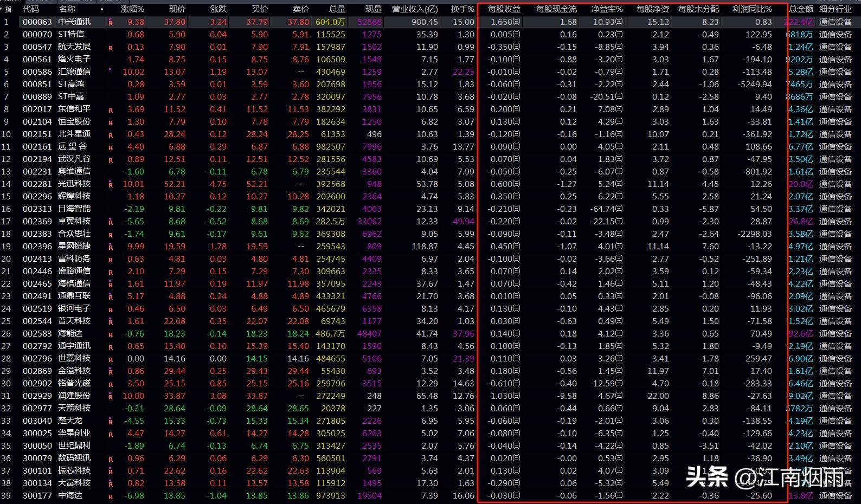Click stock code 300050
This screenshot has height=504, width=861.
(x=37, y=445)
